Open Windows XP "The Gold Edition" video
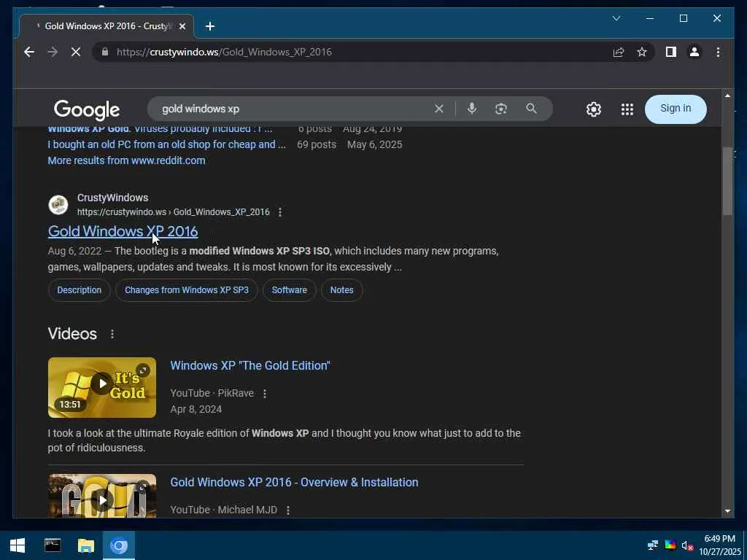 click(x=250, y=365)
